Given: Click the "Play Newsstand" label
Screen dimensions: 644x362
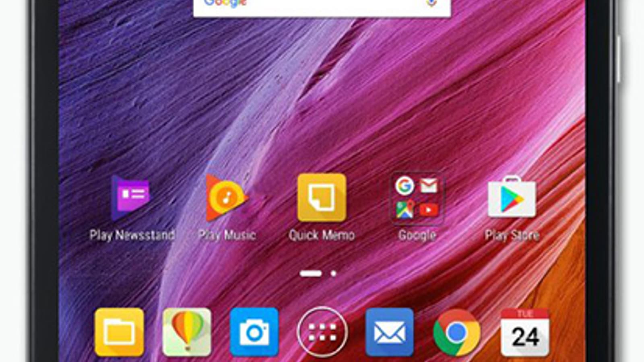Looking at the screenshot, I should [x=132, y=235].
